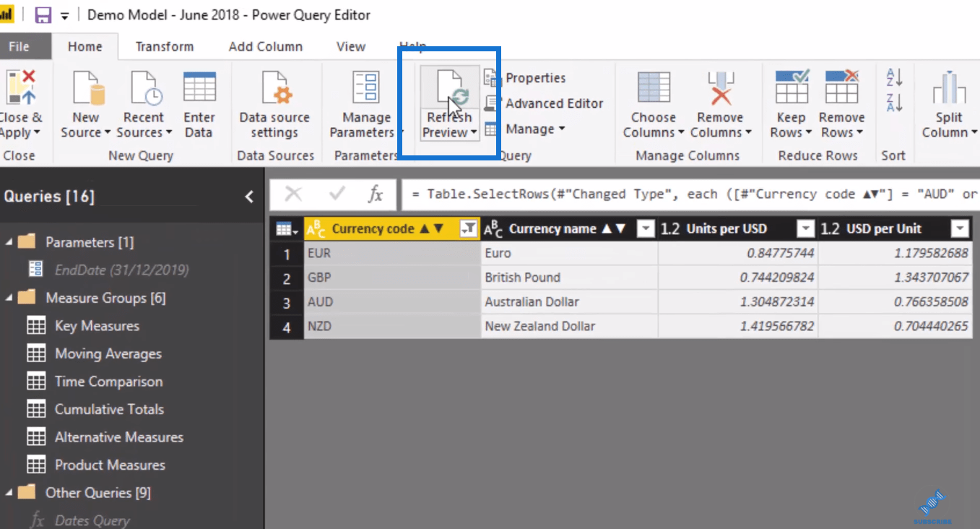Open the Advanced Editor

544,103
